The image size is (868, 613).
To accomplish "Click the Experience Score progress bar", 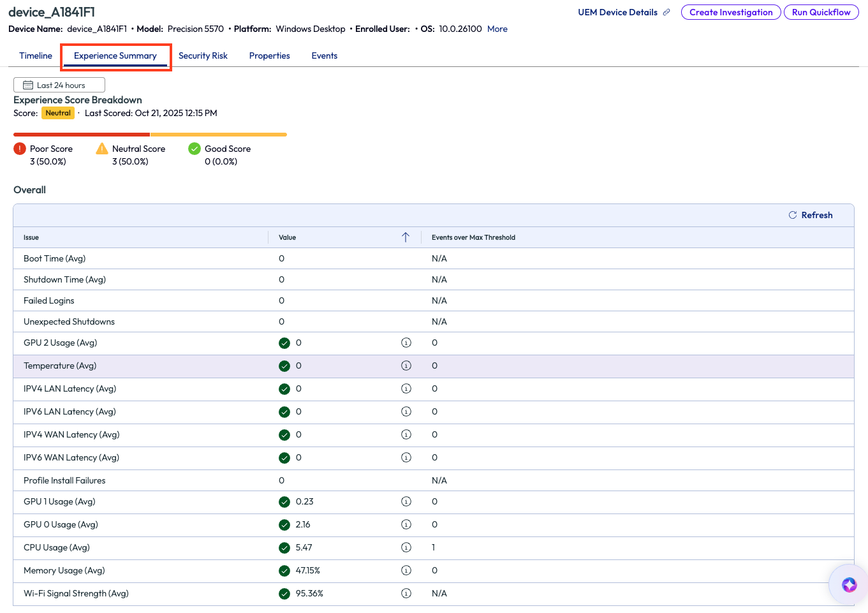I will tap(150, 135).
